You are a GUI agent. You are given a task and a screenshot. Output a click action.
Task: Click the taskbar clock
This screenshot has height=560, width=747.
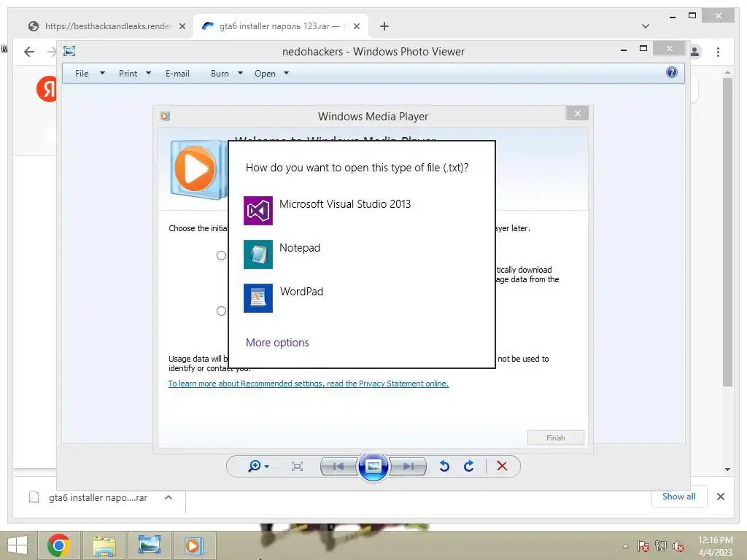[x=716, y=546]
